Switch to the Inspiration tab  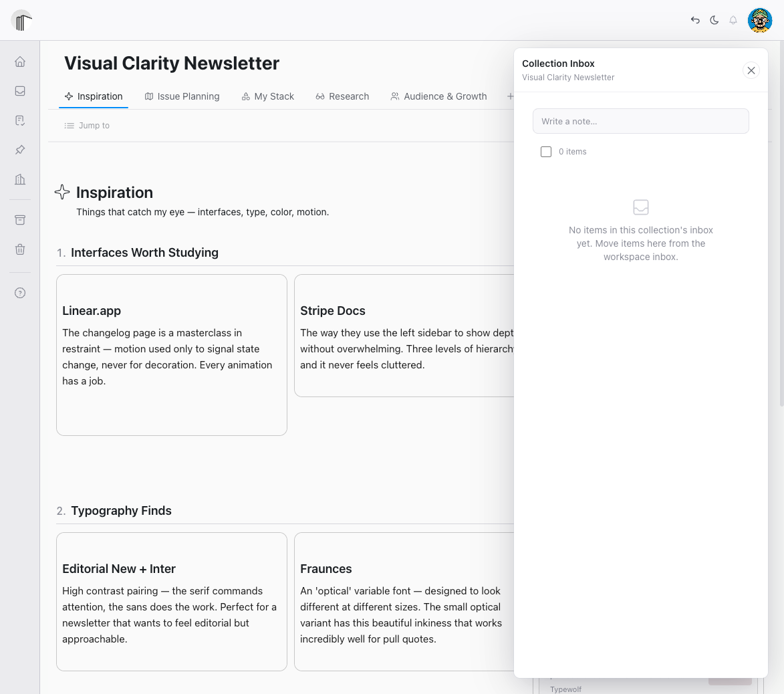pos(94,96)
